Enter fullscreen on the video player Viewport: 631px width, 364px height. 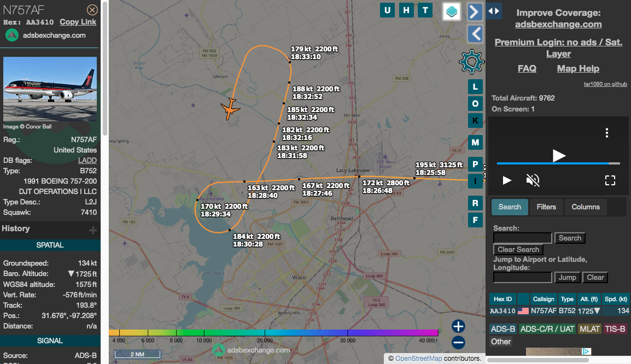(x=610, y=180)
